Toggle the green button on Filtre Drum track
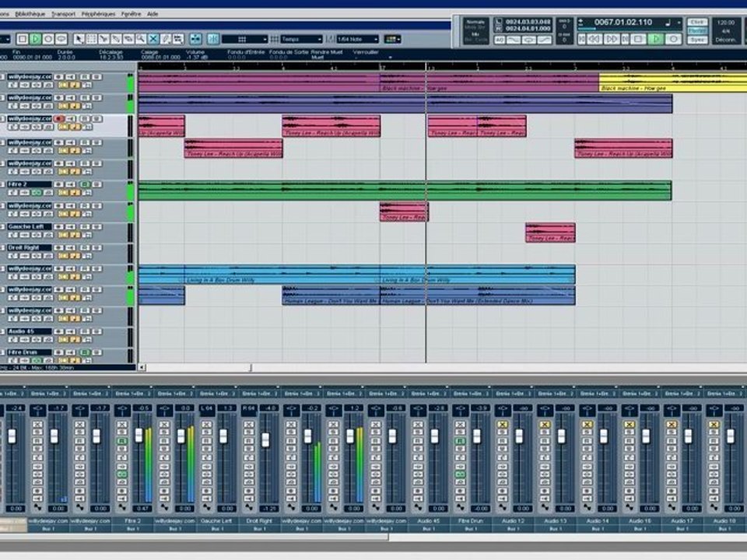The width and height of the screenshot is (747, 560). [85, 352]
